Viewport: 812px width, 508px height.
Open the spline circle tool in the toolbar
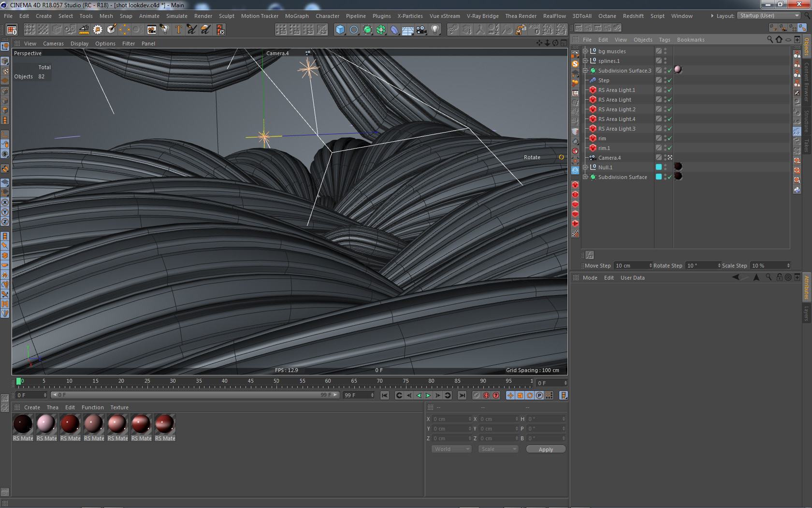click(354, 30)
